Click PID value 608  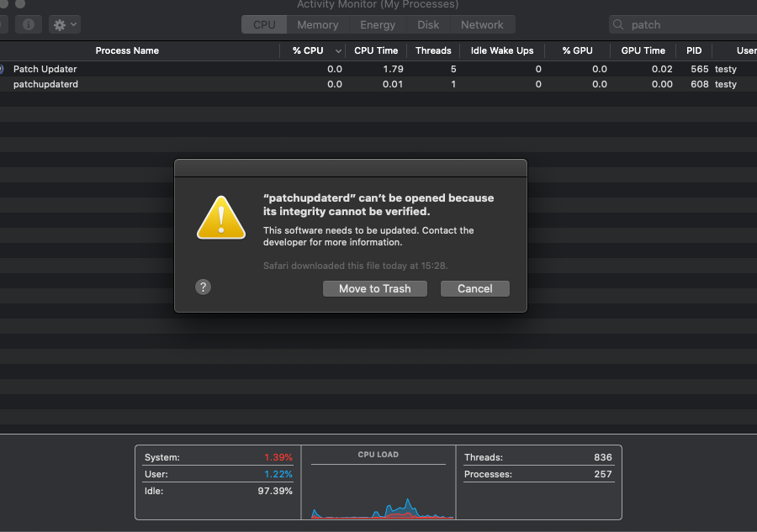[700, 84]
